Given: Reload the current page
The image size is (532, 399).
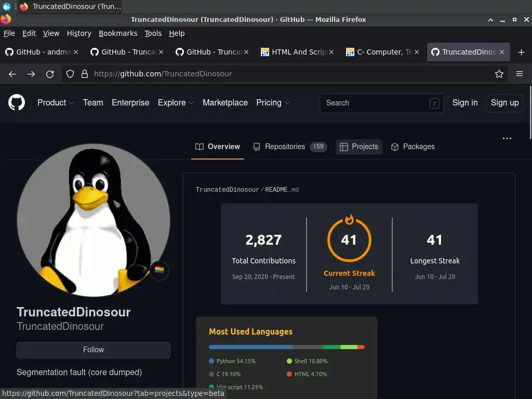Looking at the screenshot, I should (50, 74).
